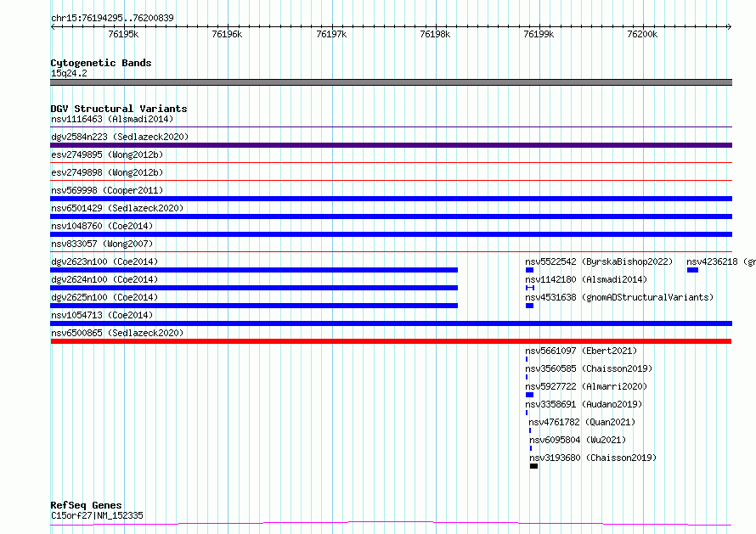Viewport: 756px width, 534px height.
Task: Open the partially visible nsv4236218 label
Action: (x=721, y=261)
